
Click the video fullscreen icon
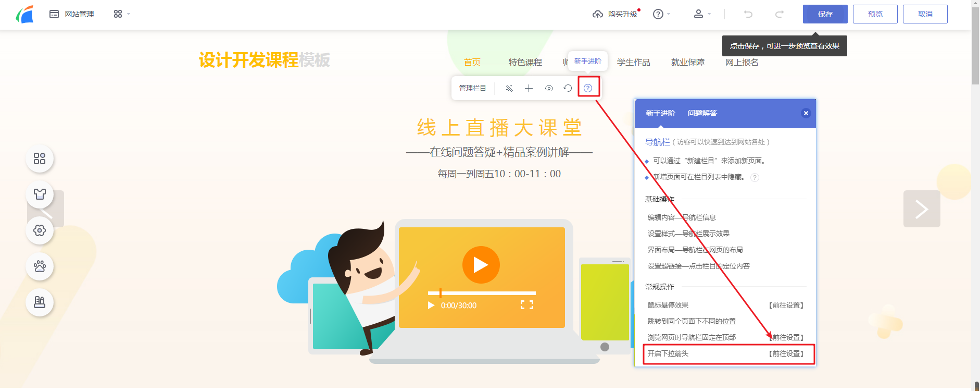point(527,305)
